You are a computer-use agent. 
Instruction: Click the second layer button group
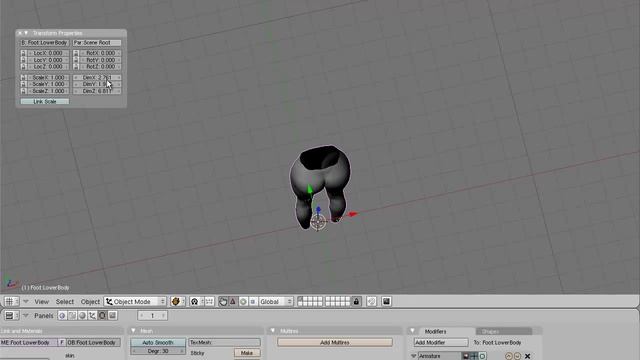click(x=337, y=302)
